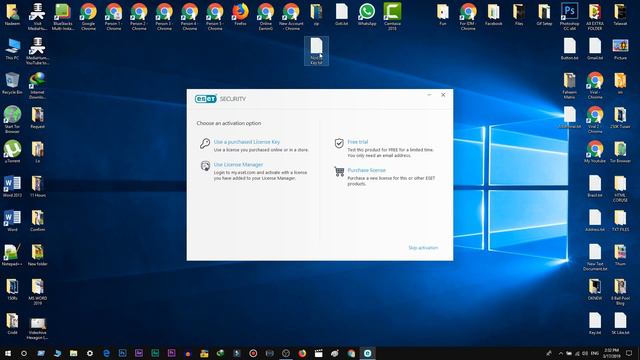Image resolution: width=640 pixels, height=360 pixels.
Task: Open the Windows Start menu
Action: [x=8, y=353]
